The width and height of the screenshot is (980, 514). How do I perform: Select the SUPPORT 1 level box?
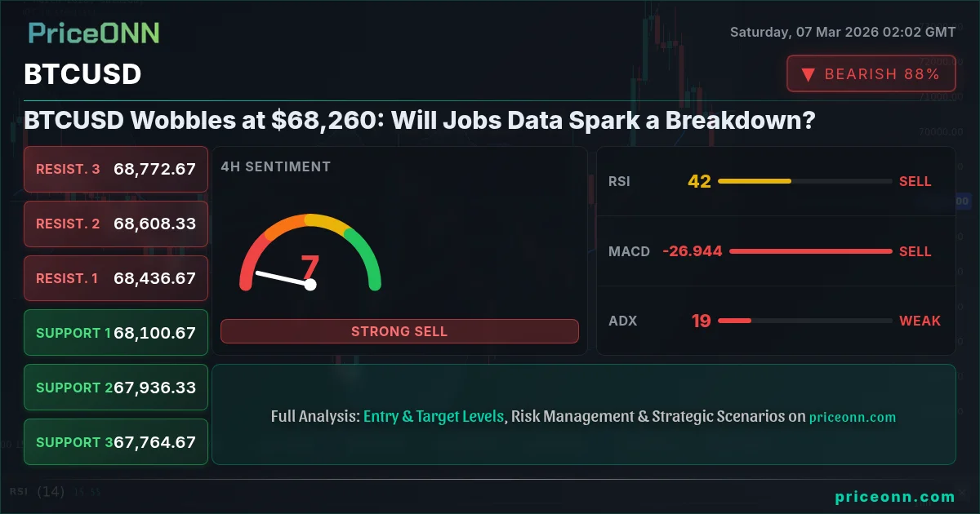(116, 333)
